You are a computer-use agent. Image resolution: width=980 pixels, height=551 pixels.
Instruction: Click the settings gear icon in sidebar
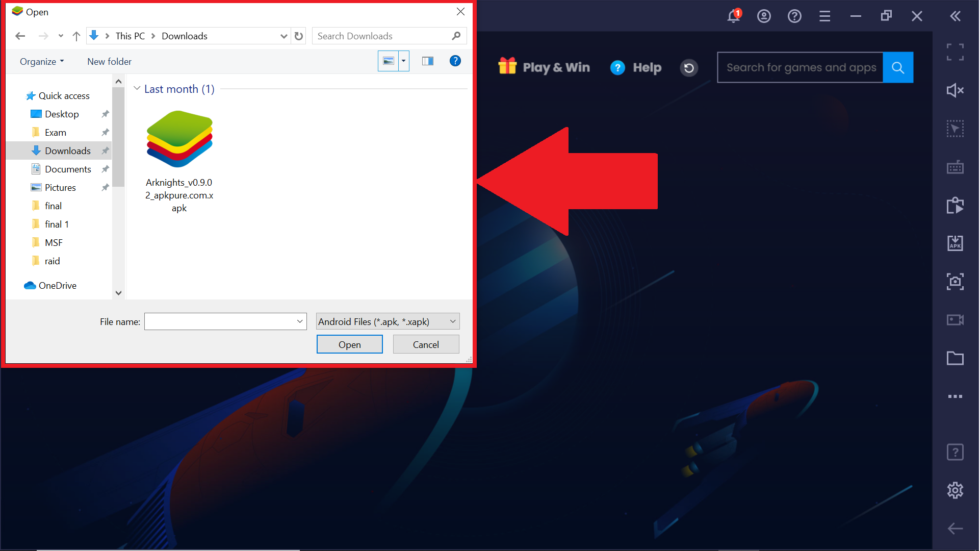(x=956, y=491)
